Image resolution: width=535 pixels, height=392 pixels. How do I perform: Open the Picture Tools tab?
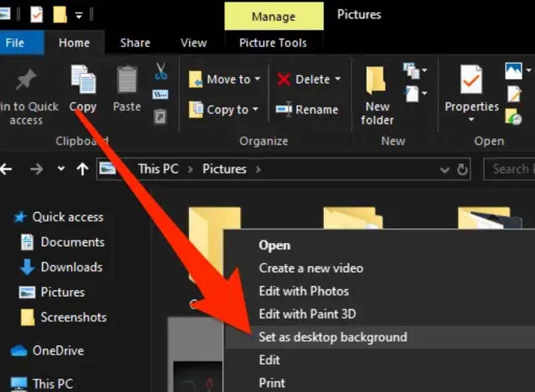pos(273,43)
